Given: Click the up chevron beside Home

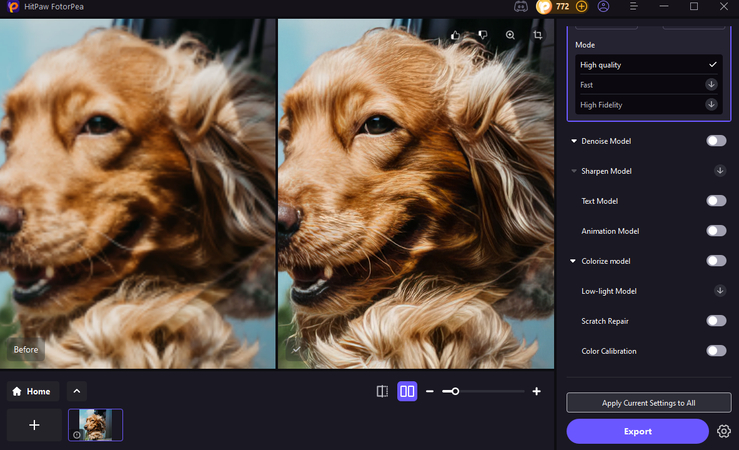Looking at the screenshot, I should 77,391.
